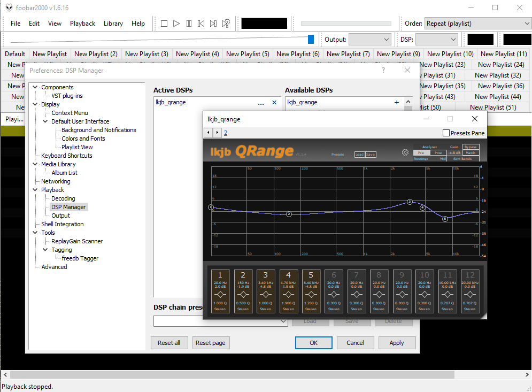This screenshot has height=392, width=532.
Task: Click the Reset all button
Action: (169, 343)
